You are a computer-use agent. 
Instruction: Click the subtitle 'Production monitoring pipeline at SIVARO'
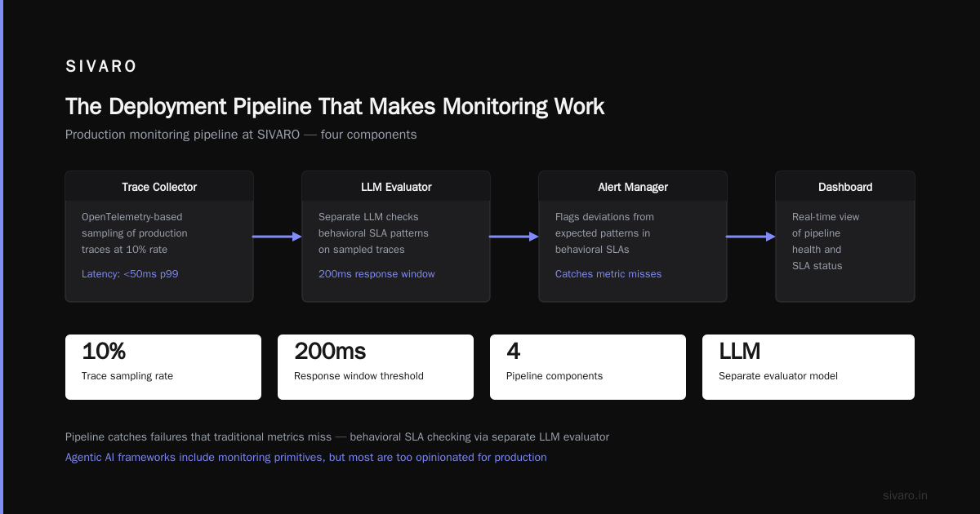tap(241, 135)
